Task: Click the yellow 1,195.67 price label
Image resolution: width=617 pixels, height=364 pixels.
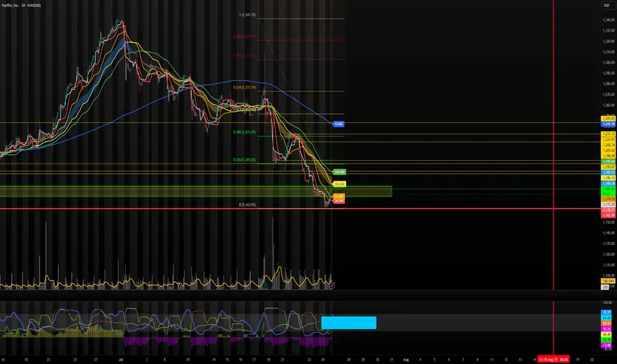Action: click(608, 167)
